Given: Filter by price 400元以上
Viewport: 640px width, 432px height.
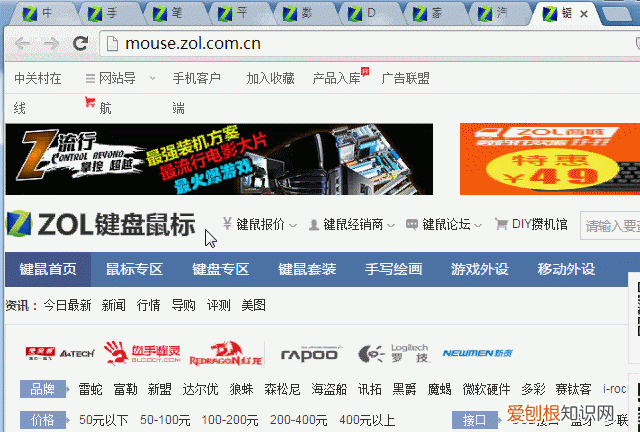Looking at the screenshot, I should 367,420.
